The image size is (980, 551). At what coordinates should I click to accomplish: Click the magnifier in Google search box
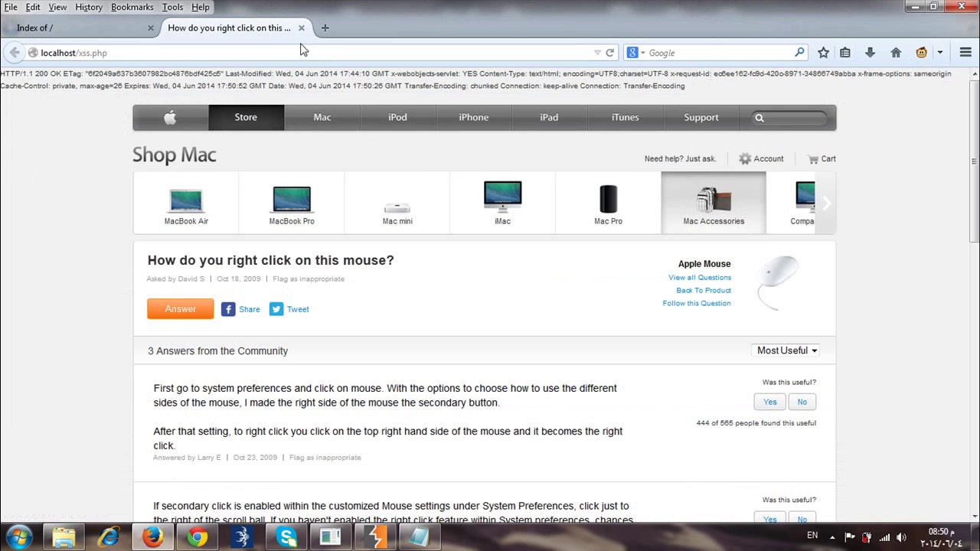799,53
